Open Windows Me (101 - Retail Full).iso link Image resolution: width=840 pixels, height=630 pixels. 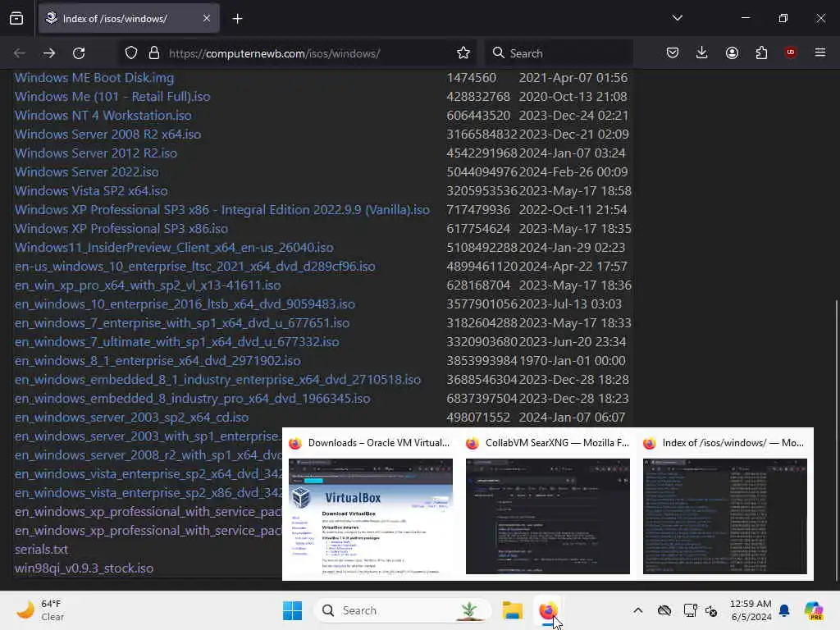112,97
